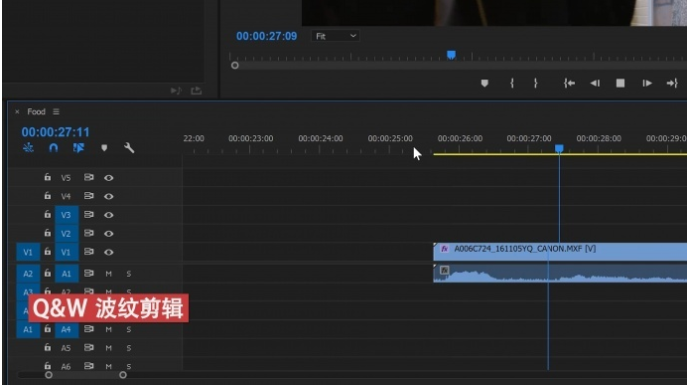Step forward one frame

[x=647, y=83]
